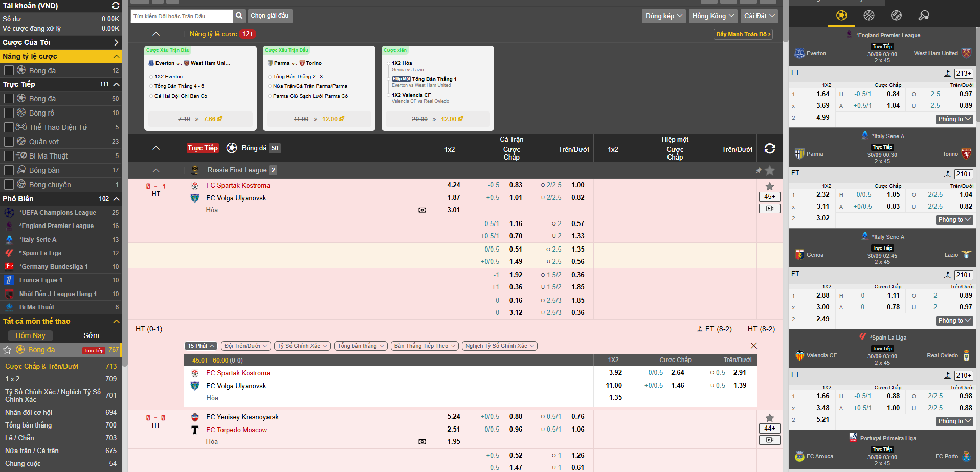
Task: Select tennis icon in right panel
Action: point(896,15)
